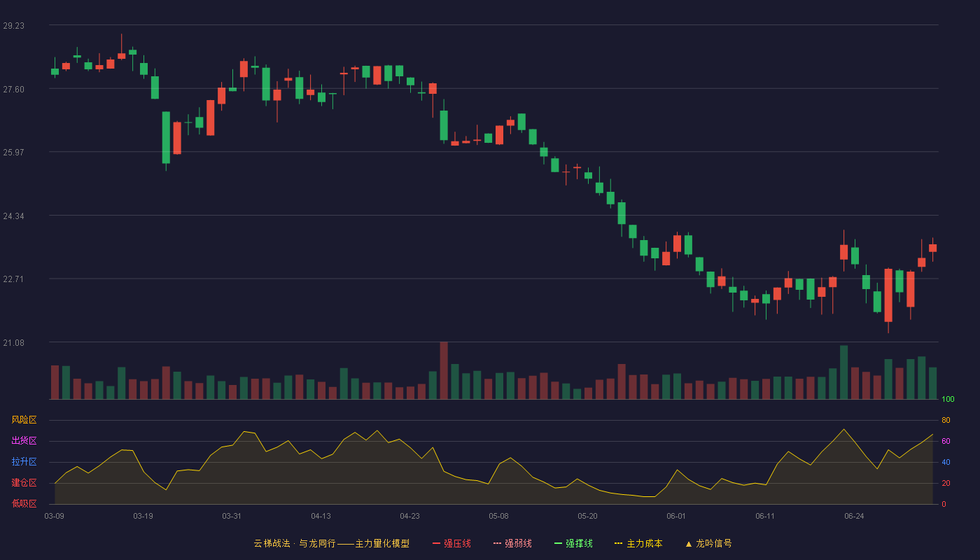Select the 风险区 zone label

[x=24, y=420]
